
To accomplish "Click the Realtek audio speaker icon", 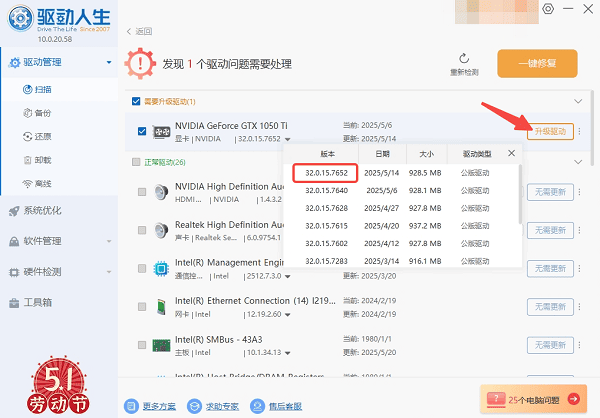I will point(161,230).
